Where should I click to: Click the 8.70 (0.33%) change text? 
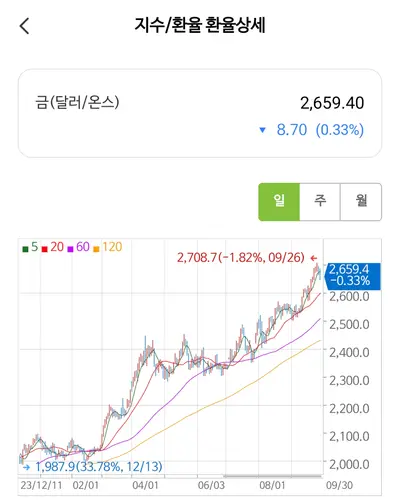(320, 130)
